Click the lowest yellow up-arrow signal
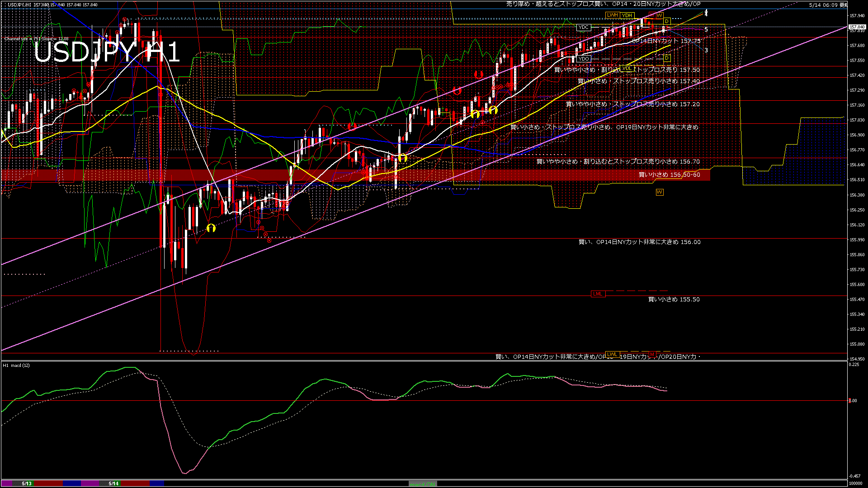 click(211, 228)
